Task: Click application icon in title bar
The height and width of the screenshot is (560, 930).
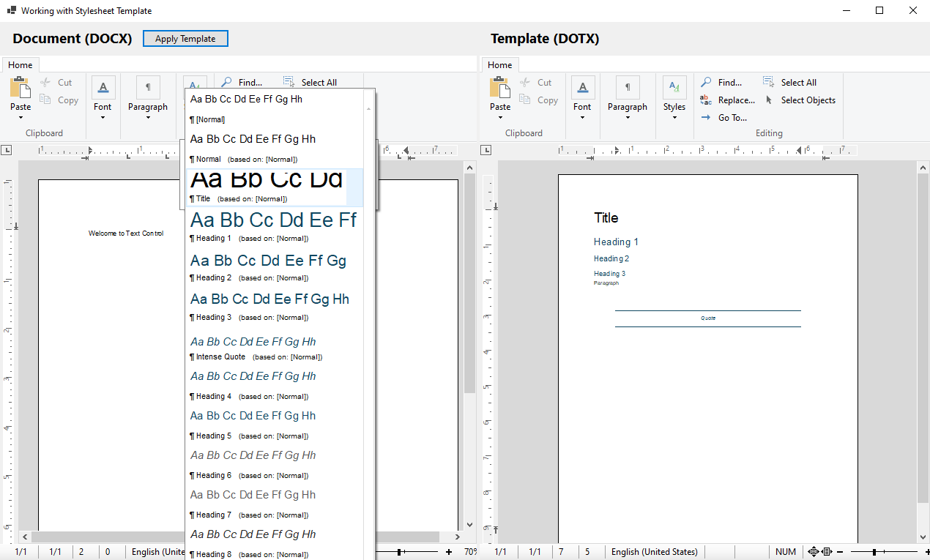Action: pyautogui.click(x=12, y=11)
